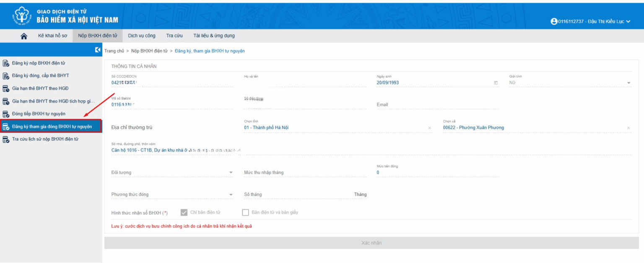Screen dimensions: 644x263
Task: Clear the selected Phường Xuân Phương ward
Action: coord(628,128)
